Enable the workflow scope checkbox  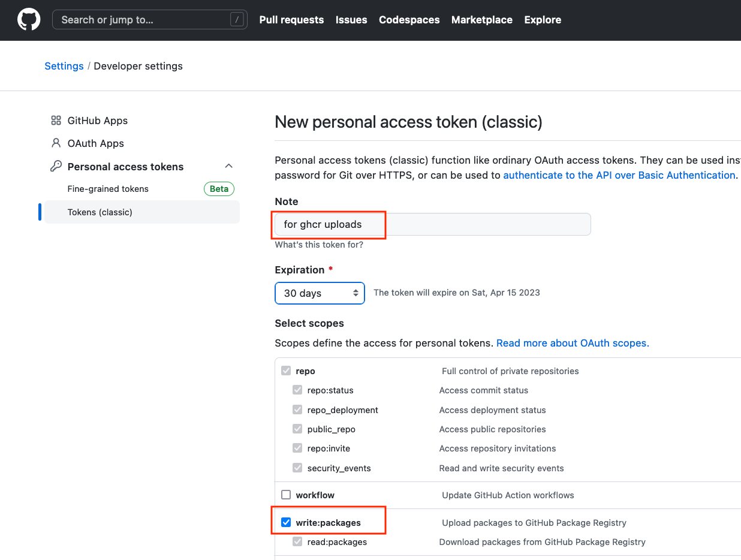(286, 495)
